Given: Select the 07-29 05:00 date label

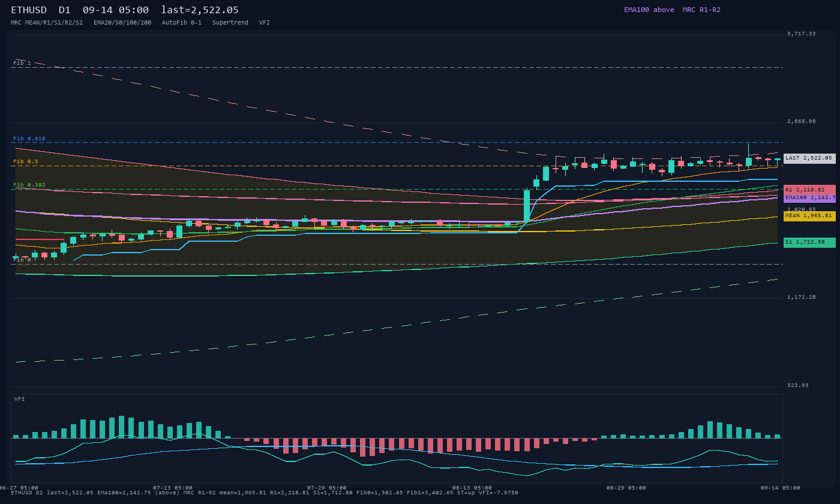Looking at the screenshot, I should tap(327, 488).
